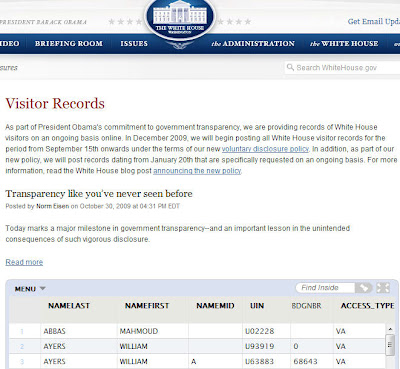Click the Read more link
Viewport: 400px width, 369px height.
point(24,262)
